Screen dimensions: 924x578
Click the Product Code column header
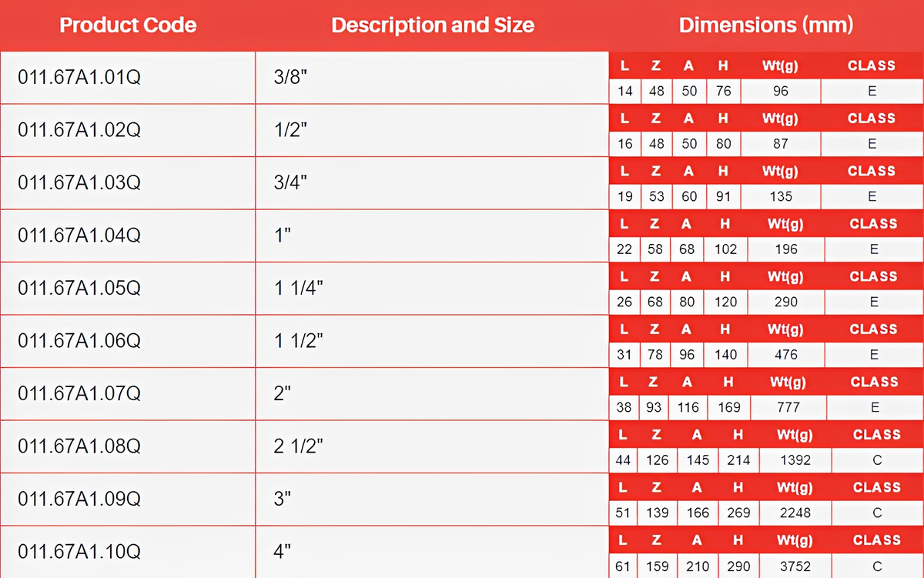pos(128,25)
